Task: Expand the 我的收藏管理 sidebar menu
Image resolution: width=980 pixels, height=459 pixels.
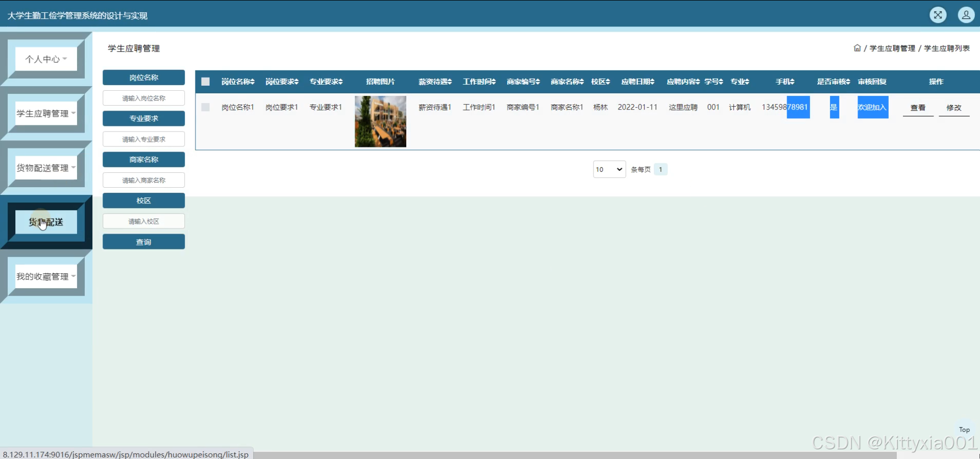Action: point(46,276)
